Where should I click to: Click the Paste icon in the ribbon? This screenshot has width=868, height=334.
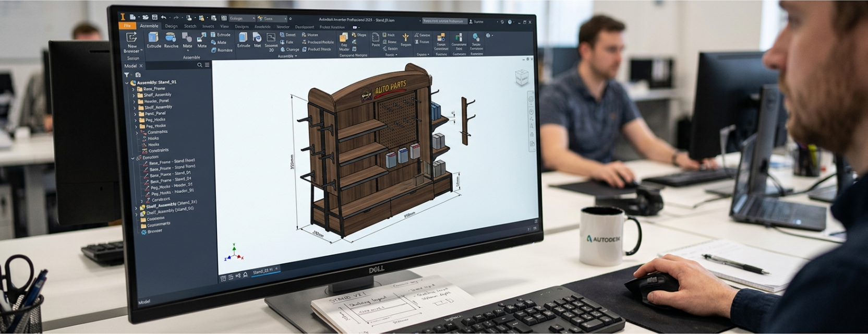coord(376,40)
